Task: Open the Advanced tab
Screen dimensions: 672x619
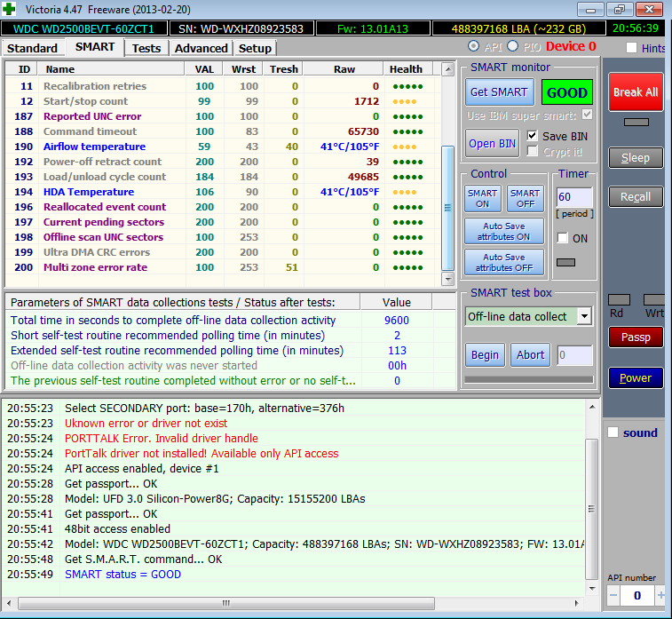Action: 202,48
